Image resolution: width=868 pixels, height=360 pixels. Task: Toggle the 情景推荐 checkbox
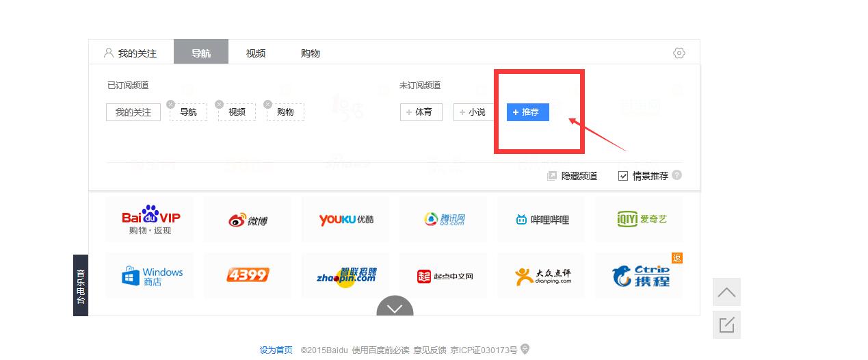(623, 176)
